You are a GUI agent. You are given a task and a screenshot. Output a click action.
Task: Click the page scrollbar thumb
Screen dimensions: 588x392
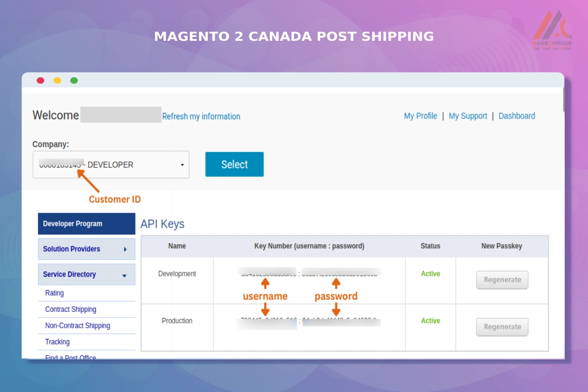pyautogui.click(x=563, y=100)
